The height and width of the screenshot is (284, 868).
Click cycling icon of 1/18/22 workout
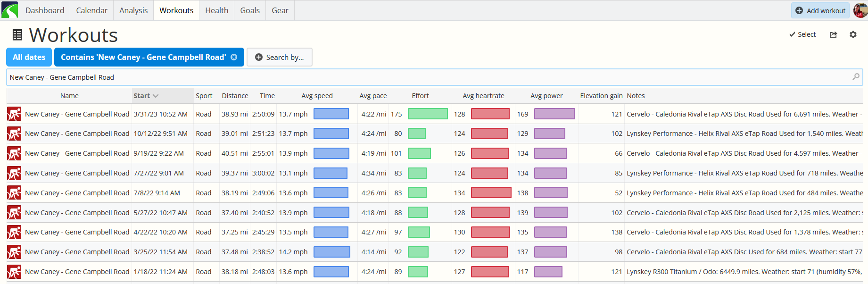(14, 272)
